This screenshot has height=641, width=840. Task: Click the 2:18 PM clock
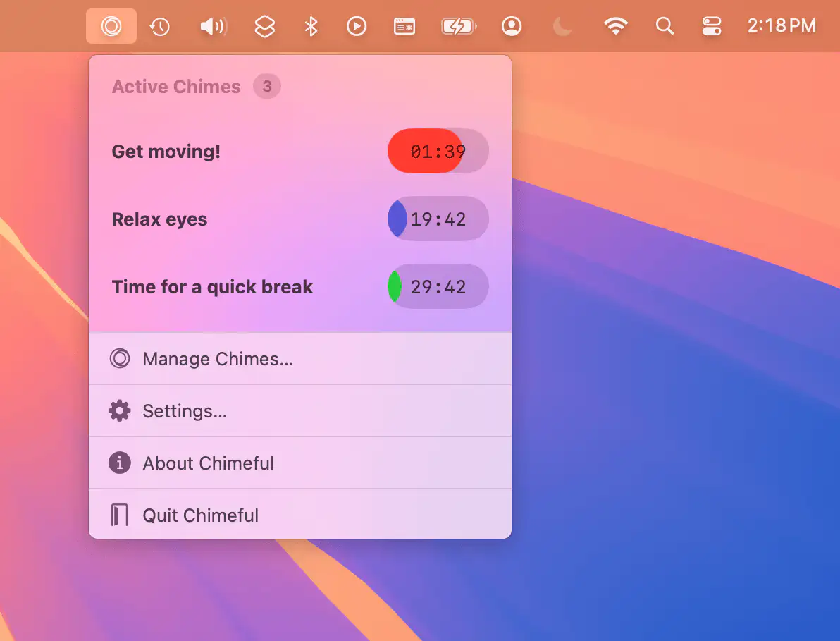tap(782, 25)
